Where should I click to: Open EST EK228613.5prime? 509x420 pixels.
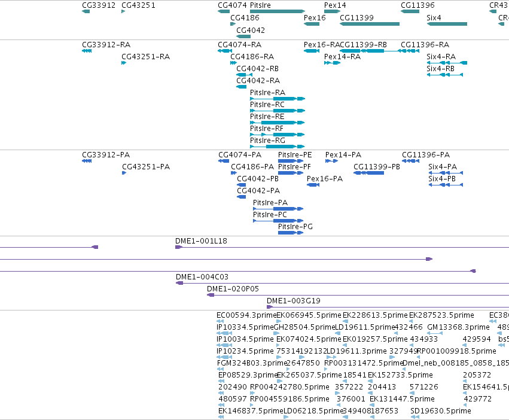375,315
